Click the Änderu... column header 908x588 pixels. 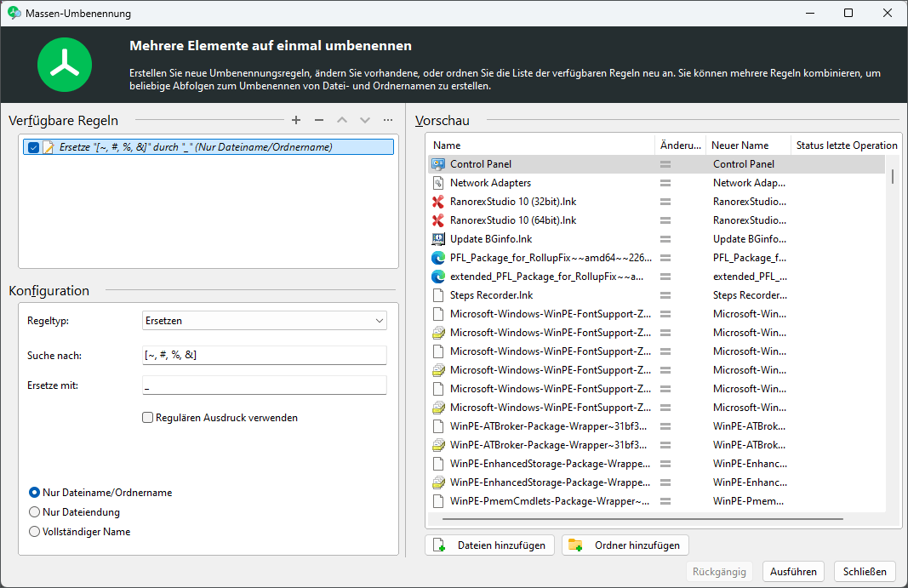681,146
